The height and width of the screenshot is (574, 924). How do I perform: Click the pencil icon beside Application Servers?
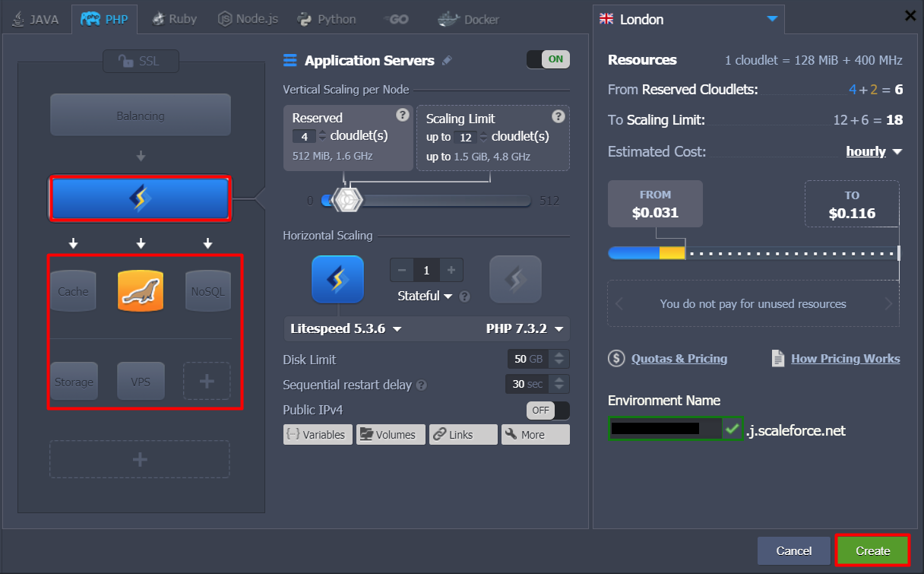coord(447,61)
